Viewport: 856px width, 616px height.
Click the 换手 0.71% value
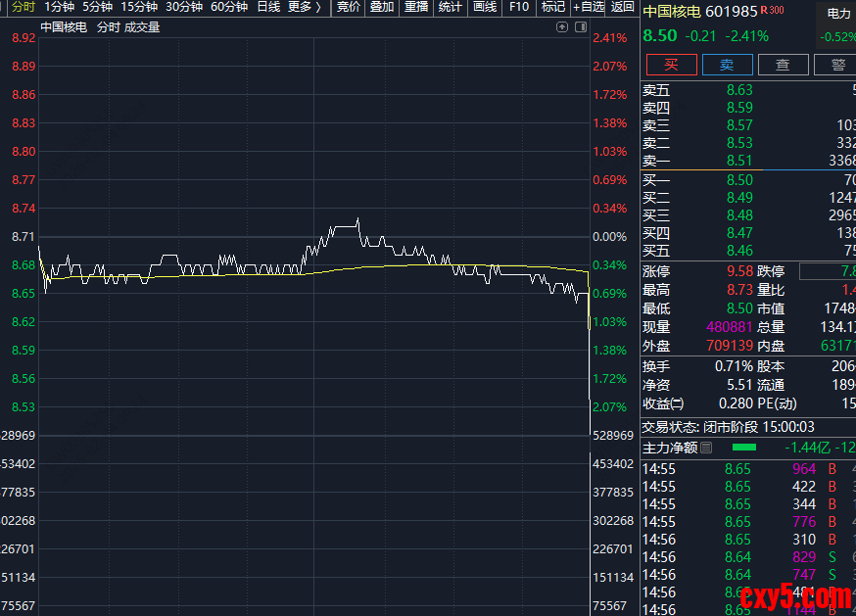point(734,366)
